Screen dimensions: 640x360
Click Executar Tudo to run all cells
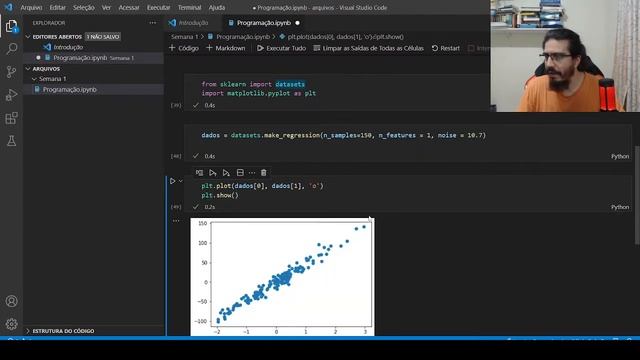281,48
